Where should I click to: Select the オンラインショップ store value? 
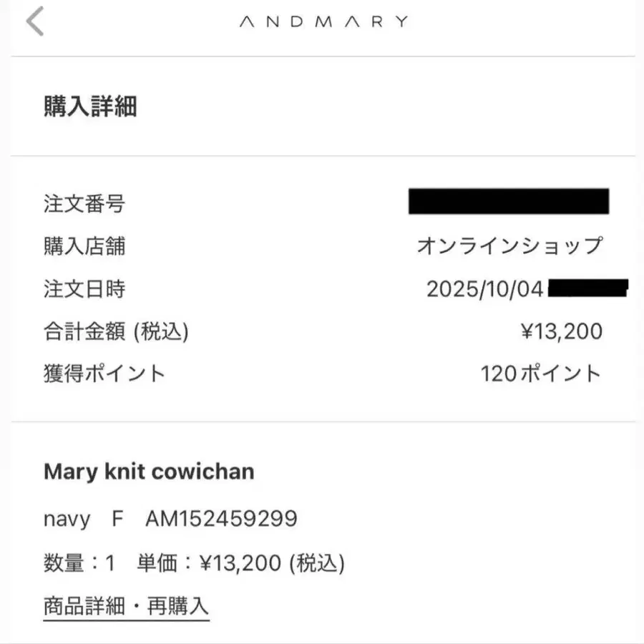509,246
